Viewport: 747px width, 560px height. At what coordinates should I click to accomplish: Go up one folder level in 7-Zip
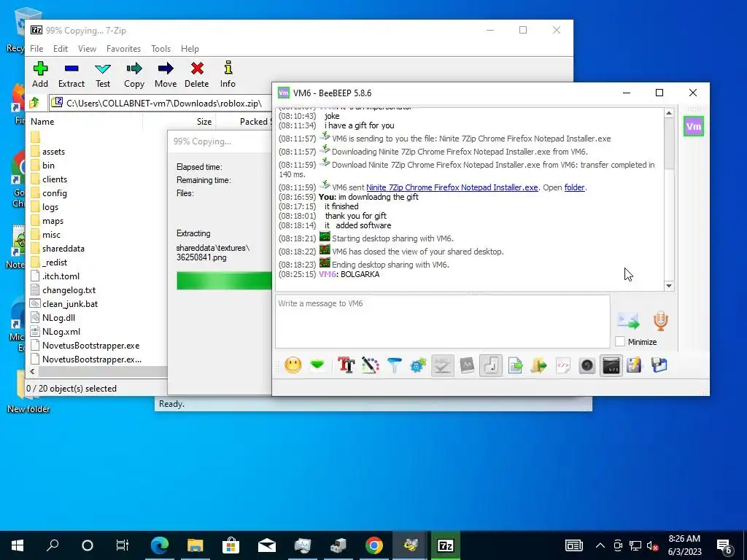coord(35,102)
